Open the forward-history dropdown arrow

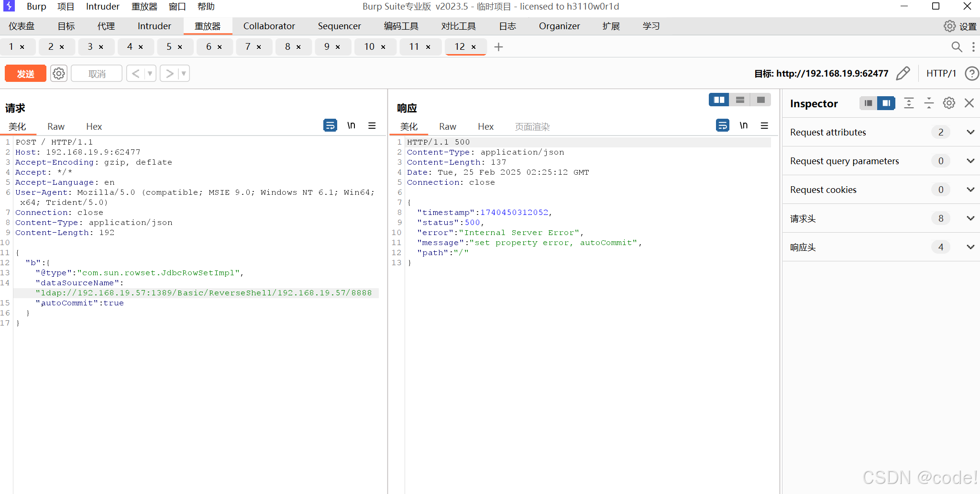click(x=184, y=74)
